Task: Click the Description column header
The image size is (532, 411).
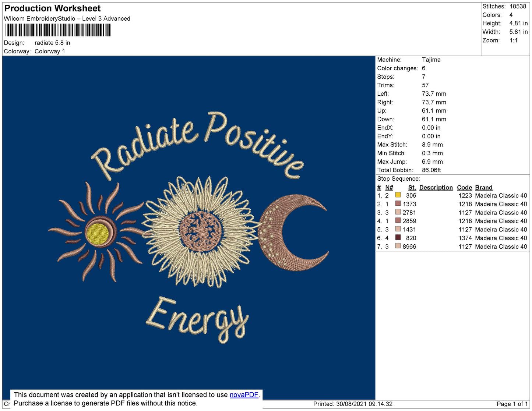Action: [436, 188]
